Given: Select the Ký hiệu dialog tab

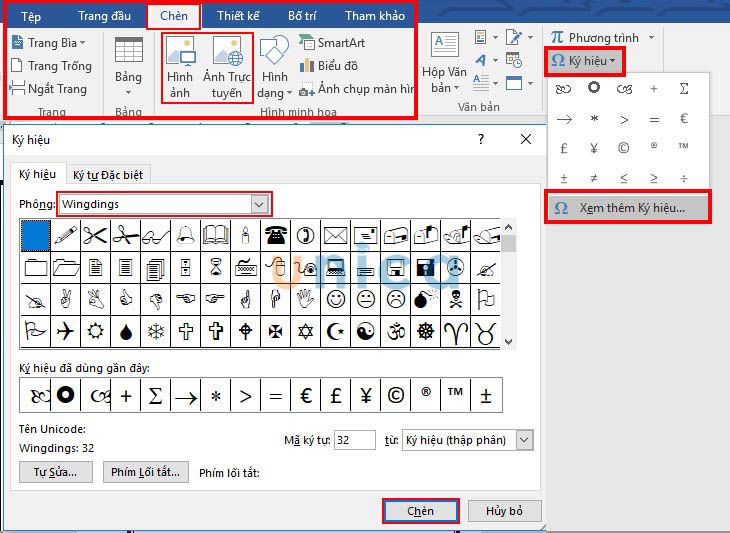Looking at the screenshot, I should [37, 175].
